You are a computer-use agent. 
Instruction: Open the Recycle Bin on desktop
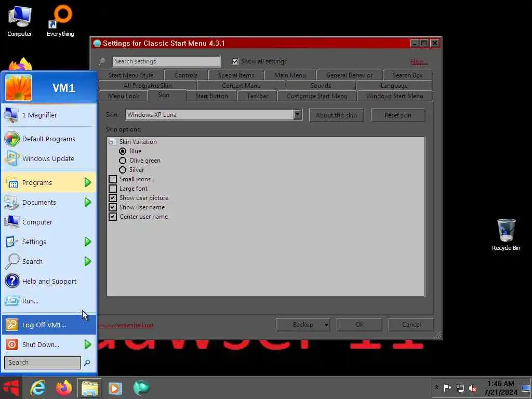506,235
